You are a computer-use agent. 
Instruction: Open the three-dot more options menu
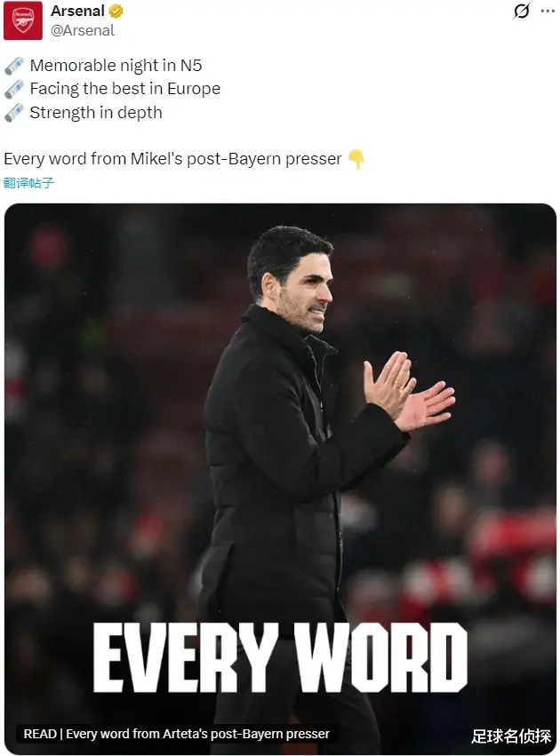click(548, 11)
